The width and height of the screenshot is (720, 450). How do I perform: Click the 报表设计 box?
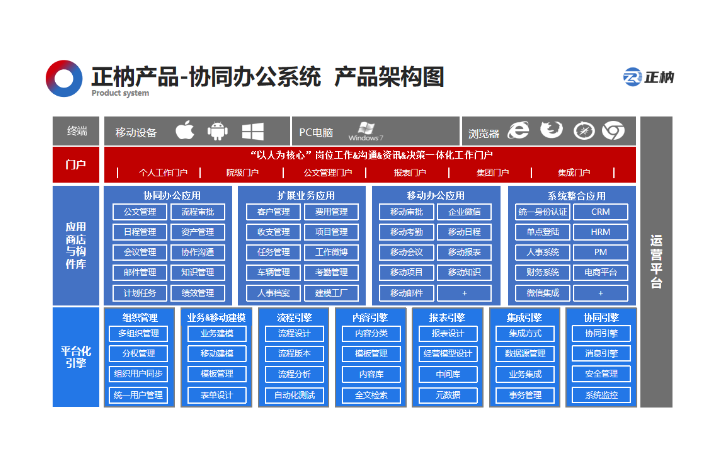point(448,333)
